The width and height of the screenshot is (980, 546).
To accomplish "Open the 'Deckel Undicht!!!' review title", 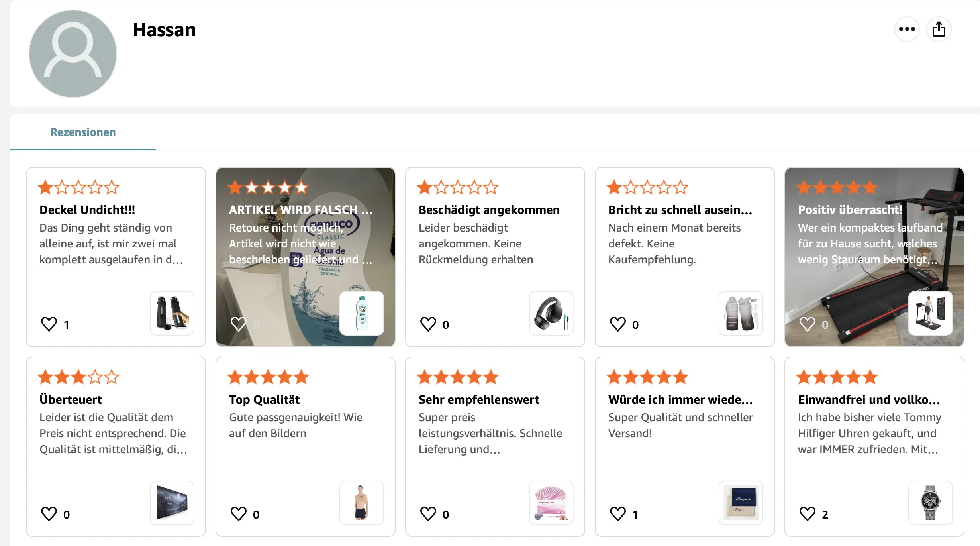I will pyautogui.click(x=87, y=210).
